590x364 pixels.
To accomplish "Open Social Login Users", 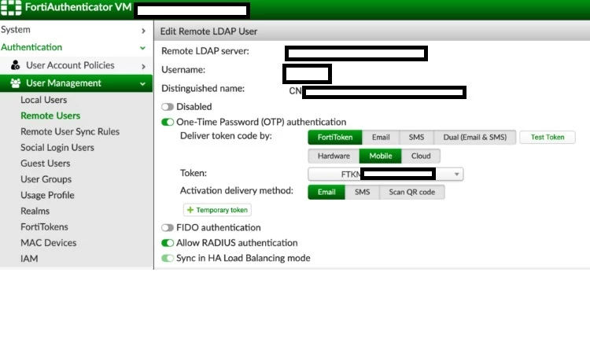I will (57, 147).
